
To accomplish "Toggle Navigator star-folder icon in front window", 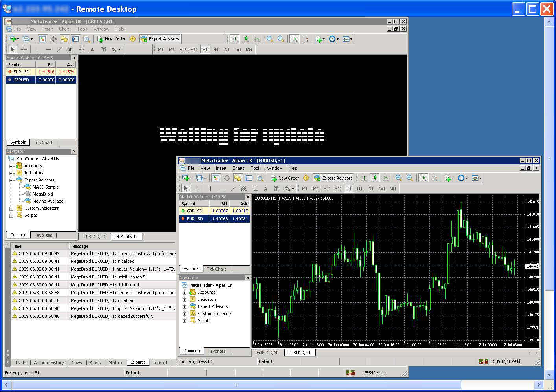I will (238, 178).
